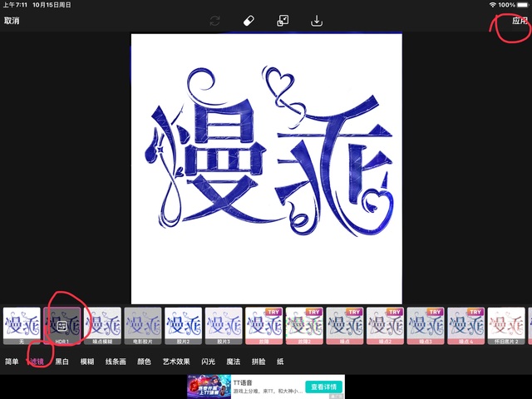Tap the download save icon
This screenshot has width=532, height=399.
tap(317, 21)
